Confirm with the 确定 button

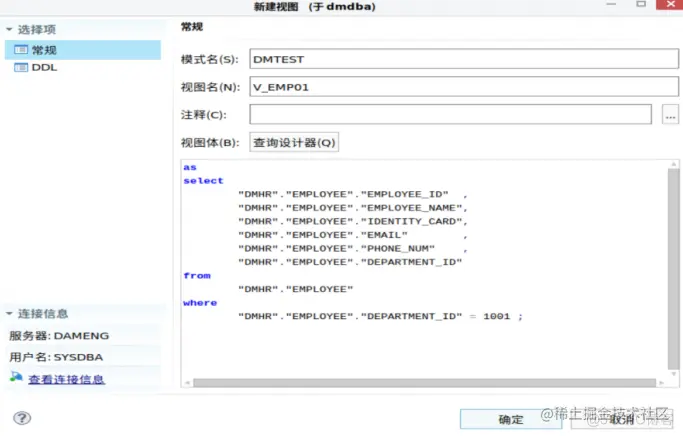point(511,419)
